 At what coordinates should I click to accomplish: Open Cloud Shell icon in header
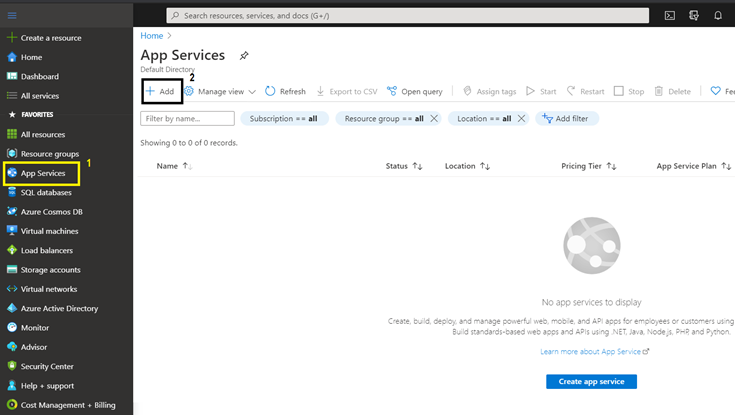pos(670,15)
